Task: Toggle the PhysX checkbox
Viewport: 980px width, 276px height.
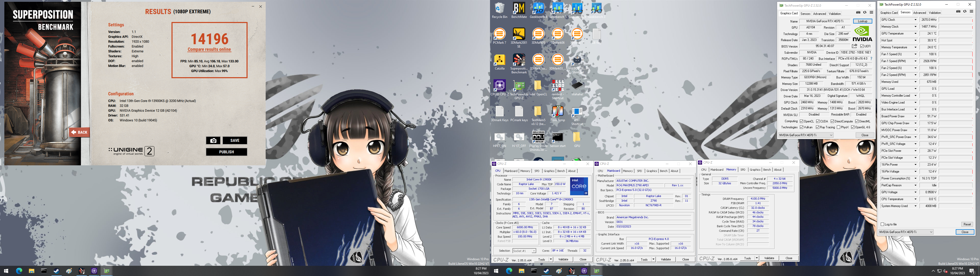Action: 838,127
